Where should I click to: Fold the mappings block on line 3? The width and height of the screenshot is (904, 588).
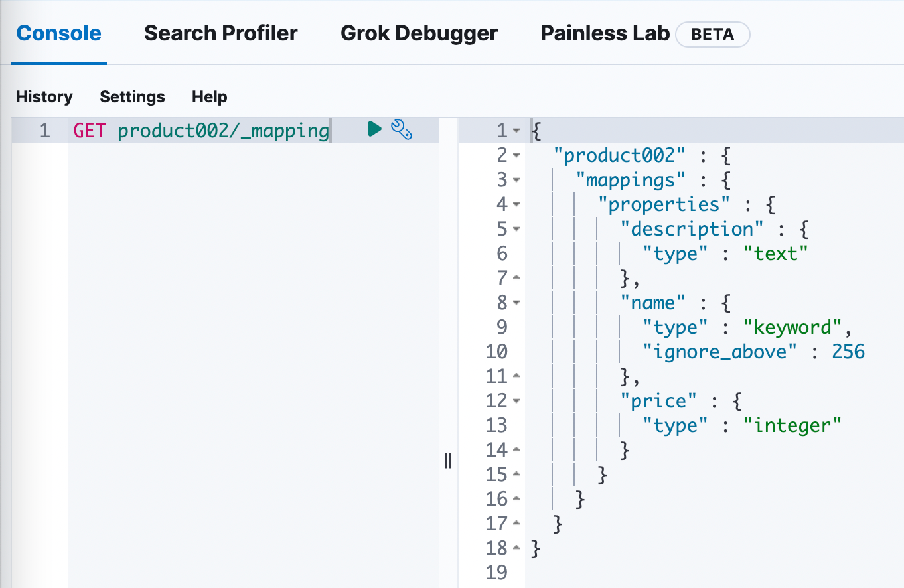516,181
